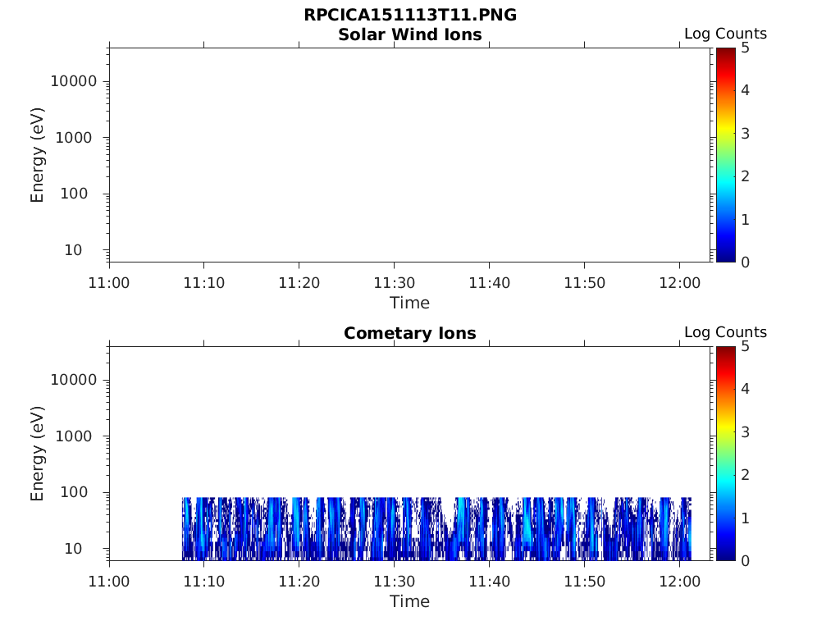The width and height of the screenshot is (840, 630).
Task: Select the Solar Wind Ions plot title
Action: [410, 34]
